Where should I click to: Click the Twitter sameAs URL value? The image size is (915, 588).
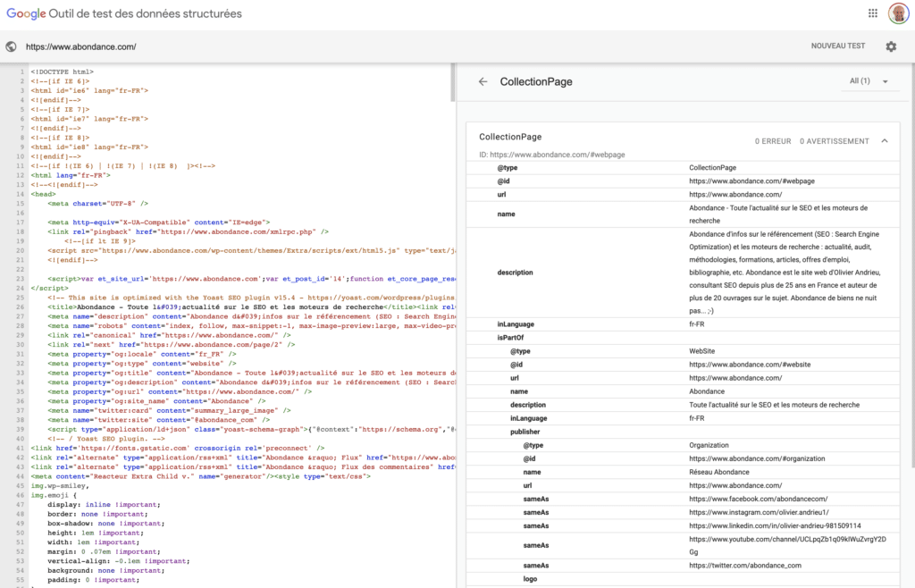(x=745, y=566)
